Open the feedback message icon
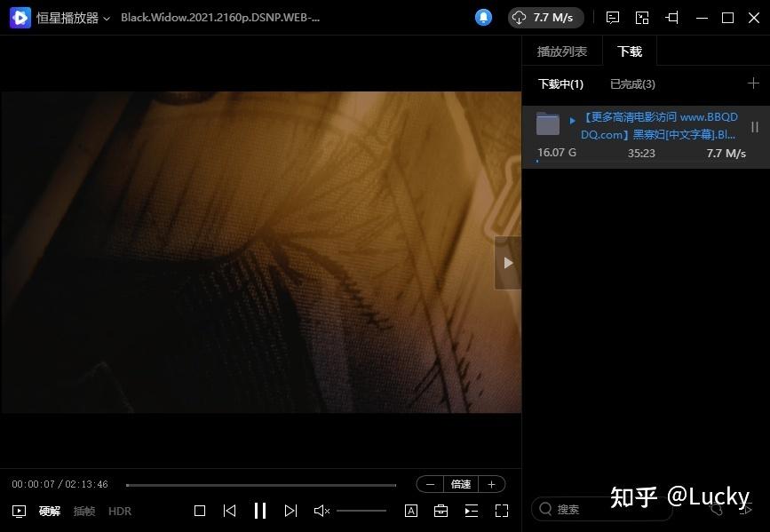This screenshot has width=770, height=532. click(x=613, y=18)
